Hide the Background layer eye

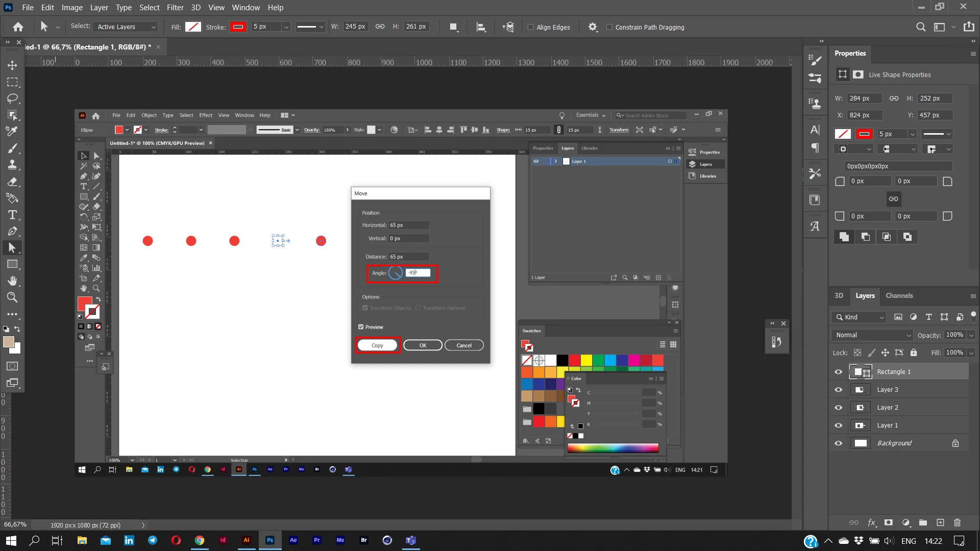838,443
